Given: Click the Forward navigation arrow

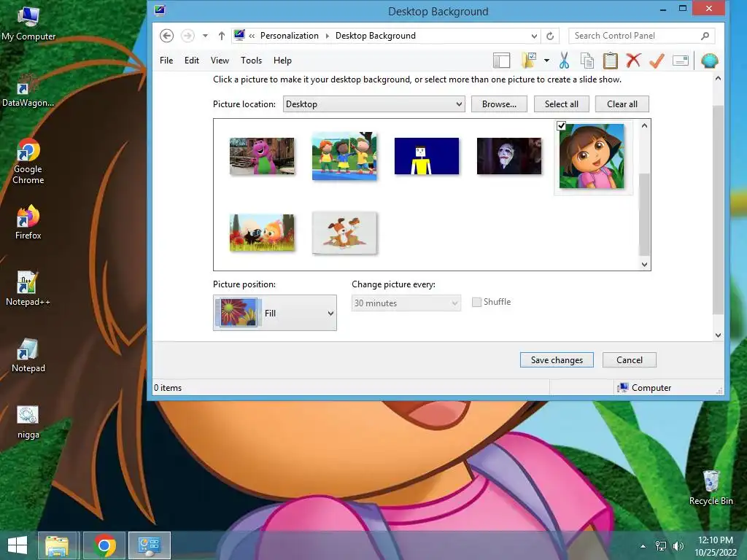Looking at the screenshot, I should tap(187, 36).
